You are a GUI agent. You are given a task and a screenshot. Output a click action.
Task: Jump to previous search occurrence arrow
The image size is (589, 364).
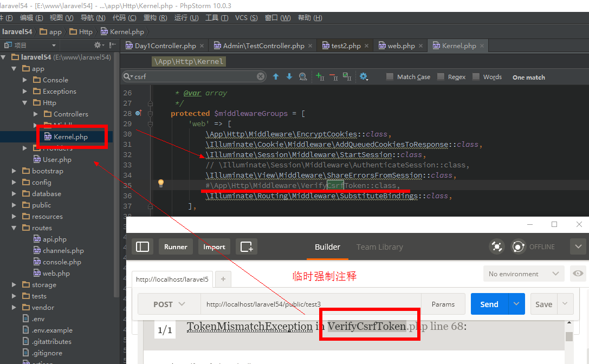(276, 77)
